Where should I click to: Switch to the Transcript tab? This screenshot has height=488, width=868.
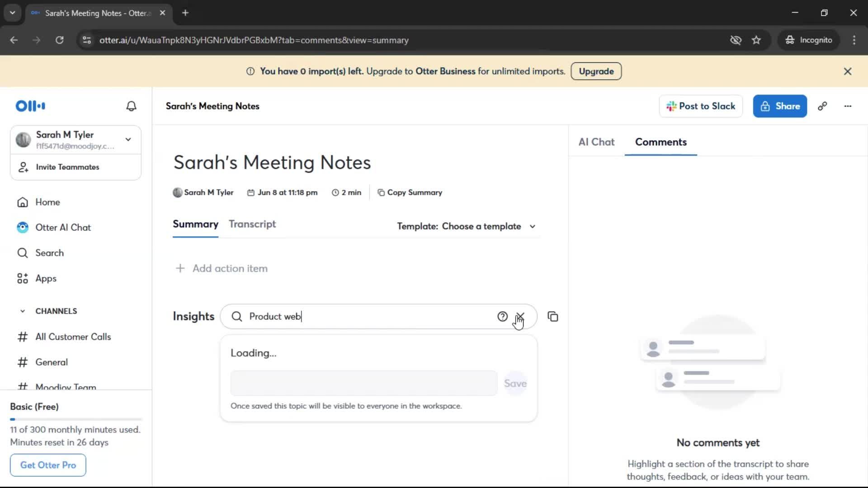coord(252,224)
